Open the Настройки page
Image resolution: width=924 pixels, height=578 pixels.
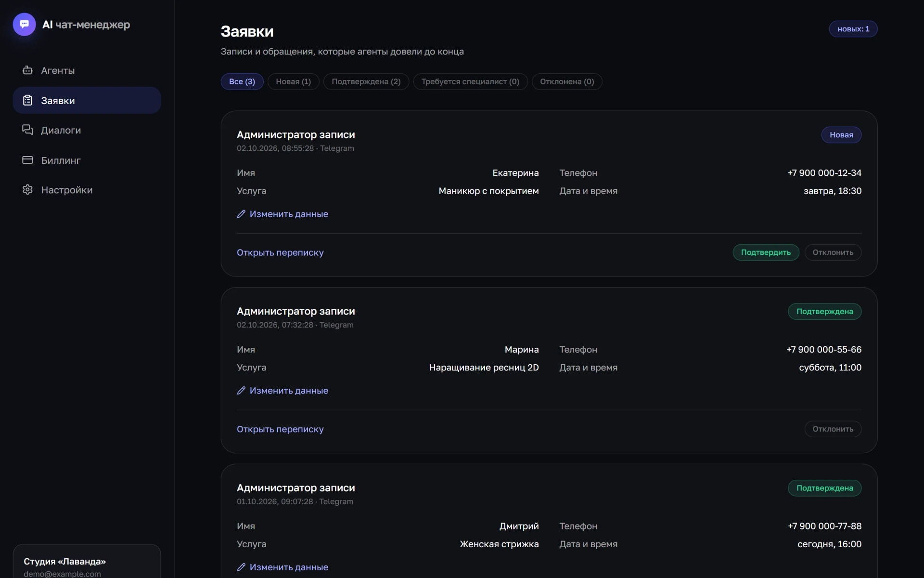click(87, 190)
